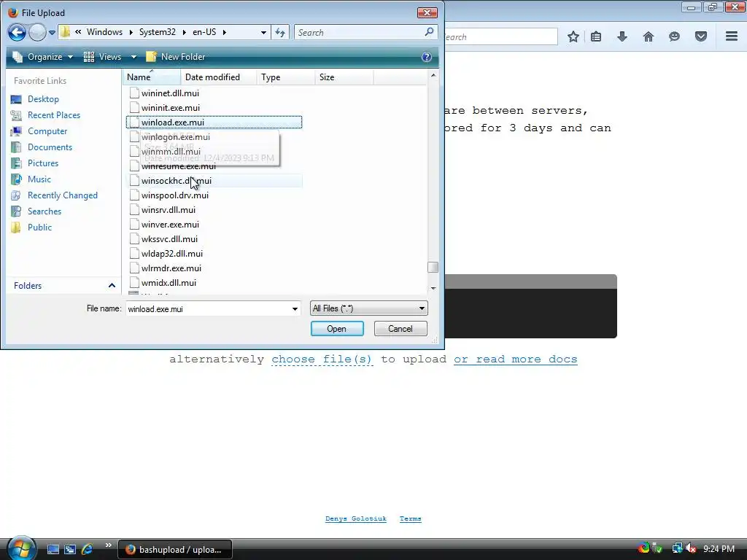Screen dimensions: 747x560
Task: Click the Open button
Action: (337, 329)
